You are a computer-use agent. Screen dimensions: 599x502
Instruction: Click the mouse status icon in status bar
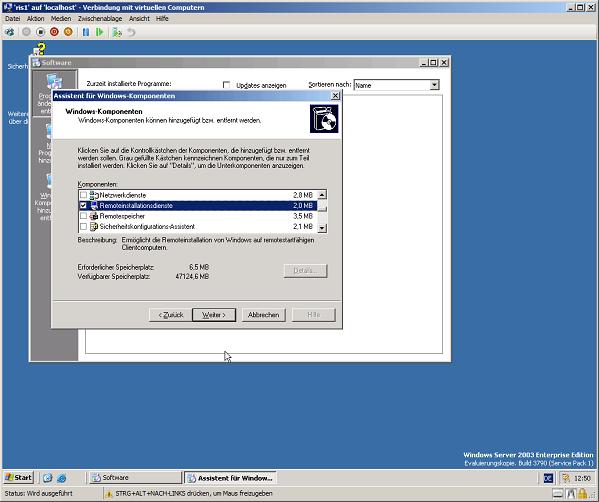pyautogui.click(x=571, y=494)
